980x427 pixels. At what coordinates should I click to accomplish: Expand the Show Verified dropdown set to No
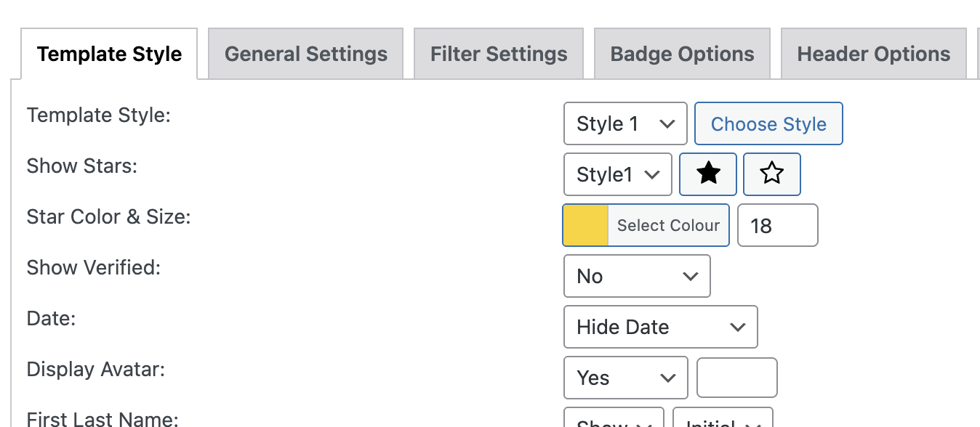[637, 276]
